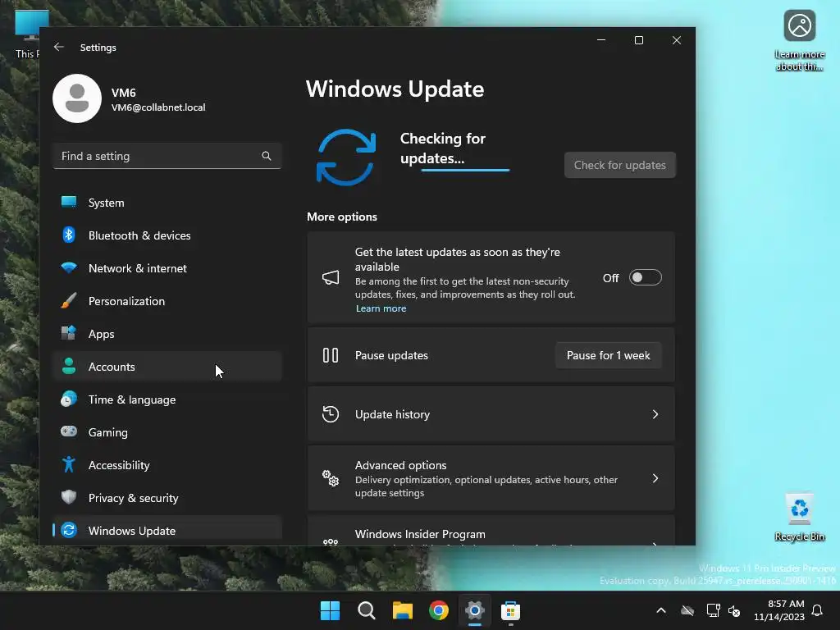Click the network display tray icon
This screenshot has height=630, width=840.
pos(713,610)
